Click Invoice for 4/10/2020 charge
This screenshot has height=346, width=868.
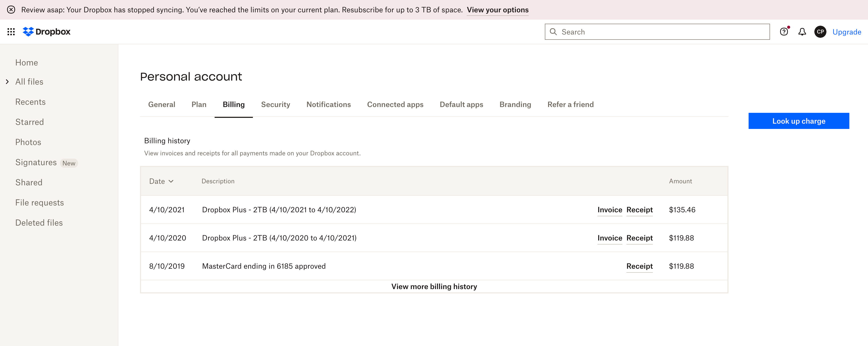pyautogui.click(x=610, y=237)
